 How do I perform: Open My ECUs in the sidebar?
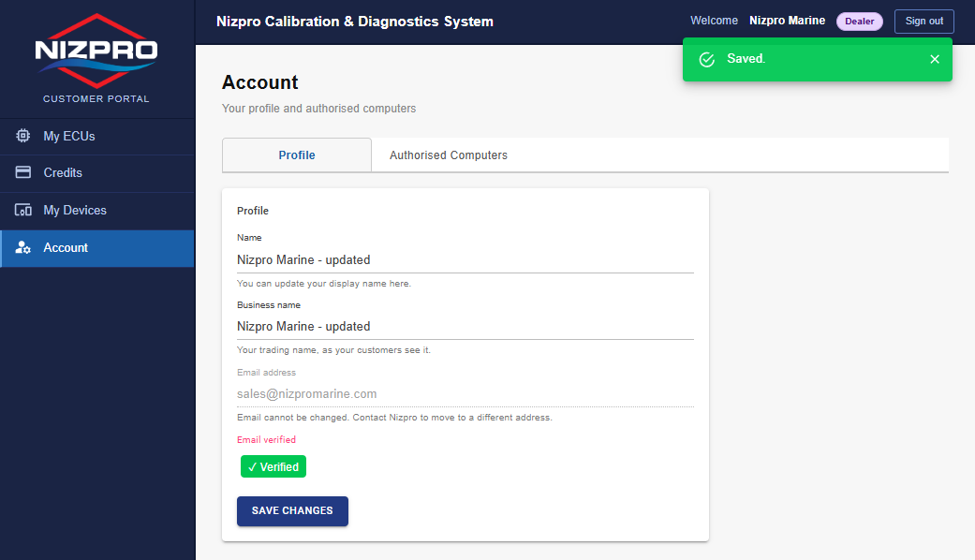(97, 136)
